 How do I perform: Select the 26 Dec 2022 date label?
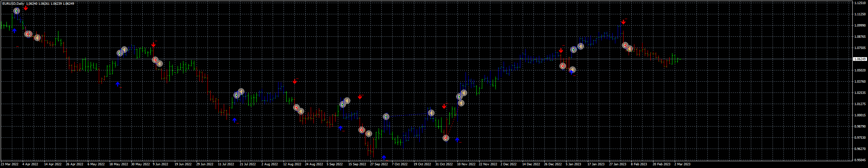[553, 164]
